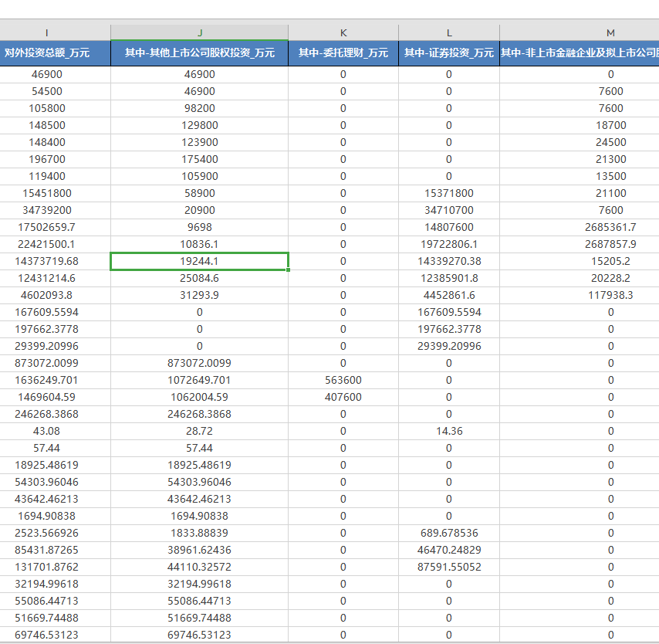
Task: Select the cell showing 689.678536
Action: coord(449,533)
